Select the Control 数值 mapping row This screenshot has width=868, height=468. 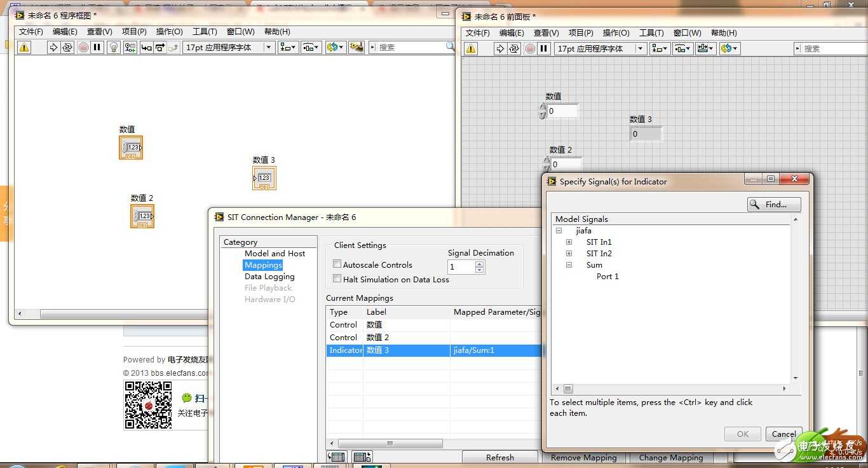tap(434, 324)
